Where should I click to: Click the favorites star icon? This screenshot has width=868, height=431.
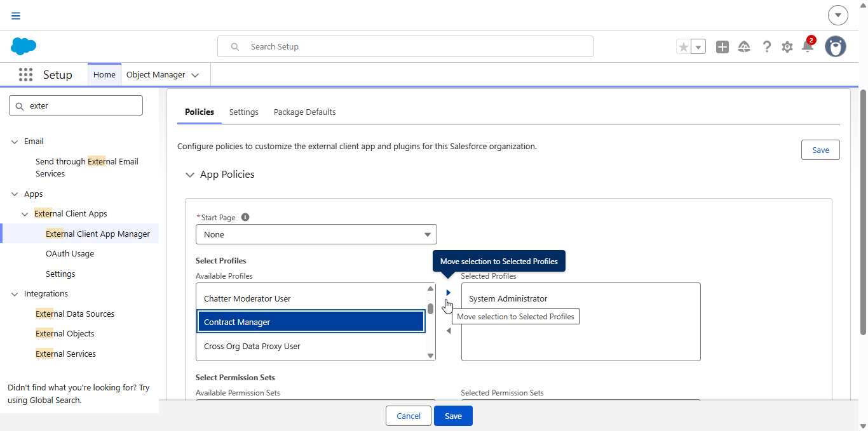point(683,47)
